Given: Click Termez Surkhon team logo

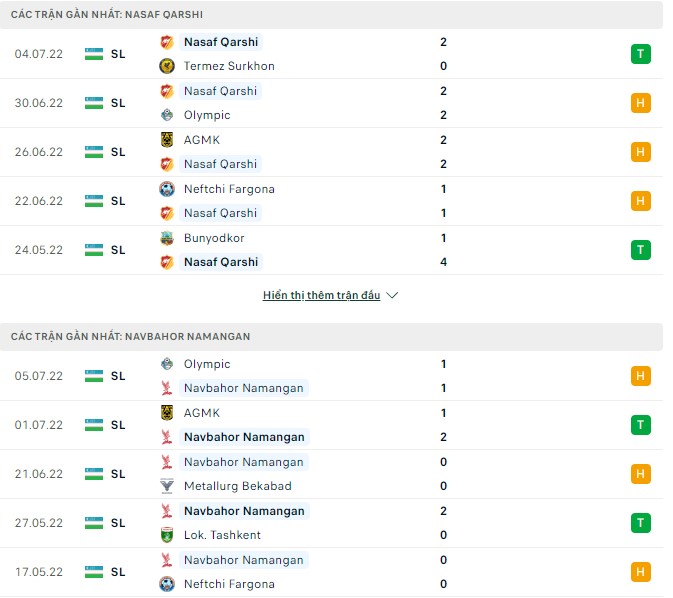Looking at the screenshot, I should point(167,66).
